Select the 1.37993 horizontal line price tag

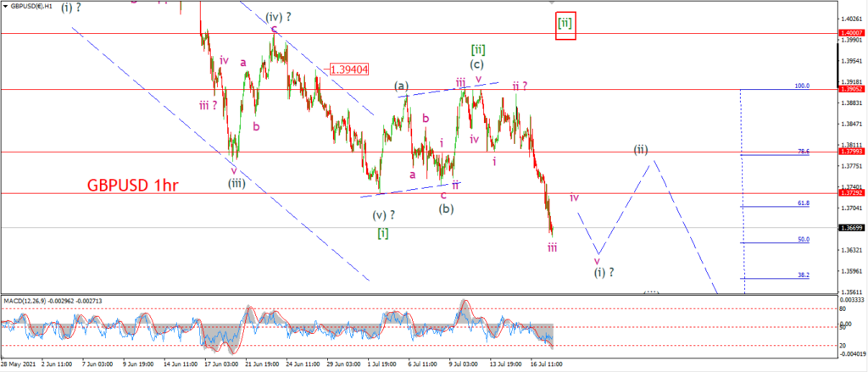[x=851, y=152]
